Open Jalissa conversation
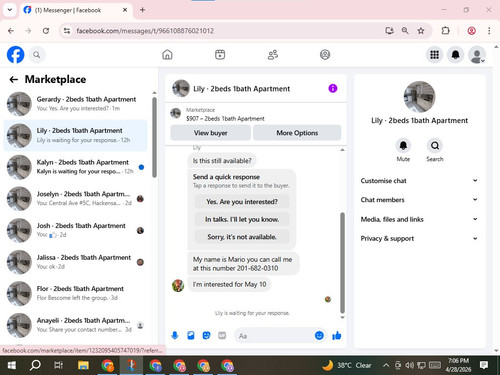 75,262
